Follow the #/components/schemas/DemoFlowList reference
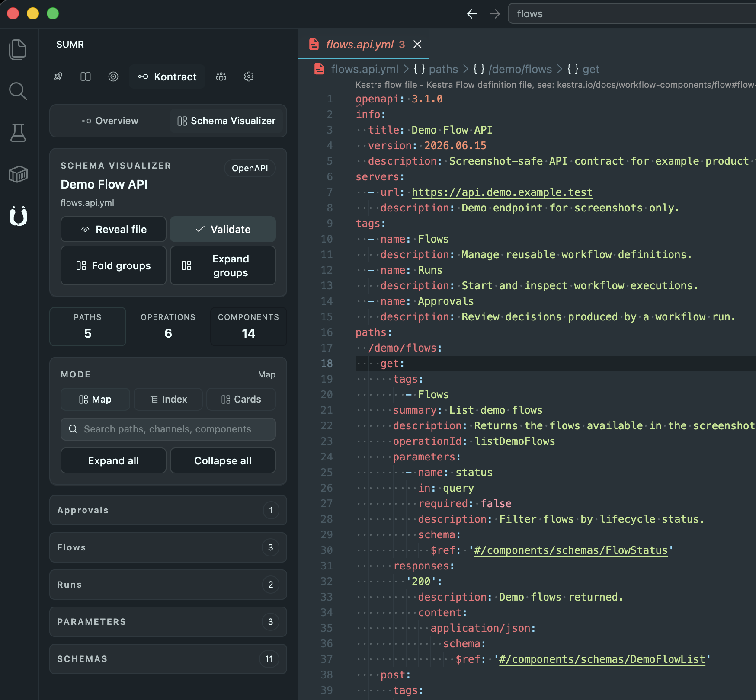 click(602, 659)
